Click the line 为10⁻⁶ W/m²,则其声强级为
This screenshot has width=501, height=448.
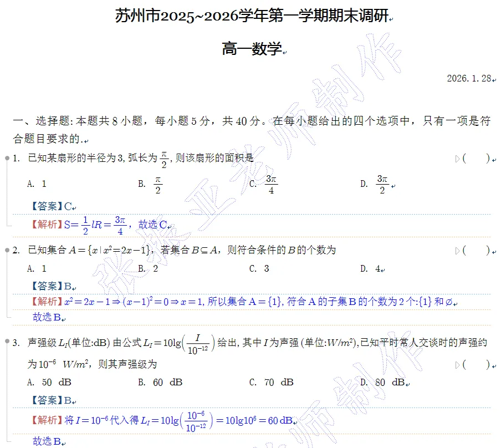pyautogui.click(x=92, y=364)
